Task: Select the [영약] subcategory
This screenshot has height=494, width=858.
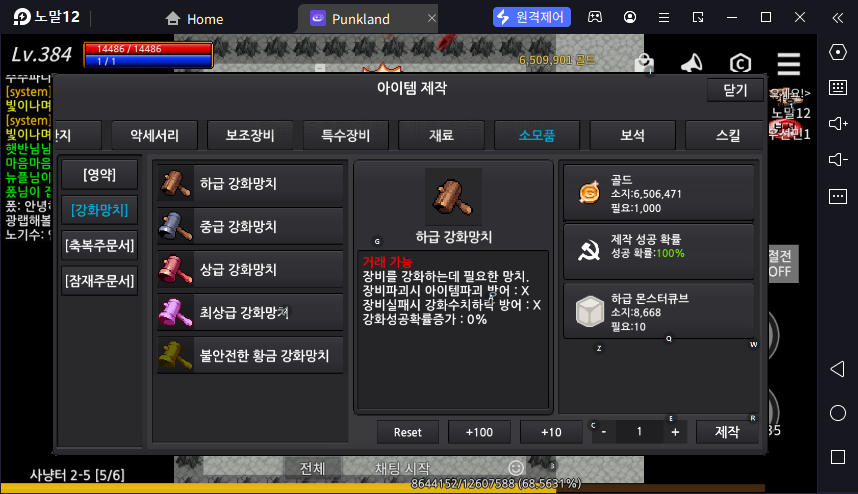Action: [100, 175]
